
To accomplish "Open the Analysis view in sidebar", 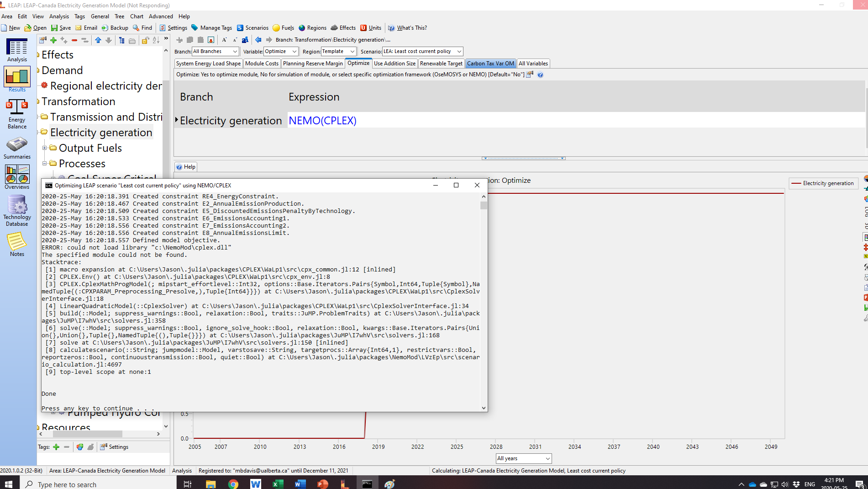I will (x=17, y=50).
